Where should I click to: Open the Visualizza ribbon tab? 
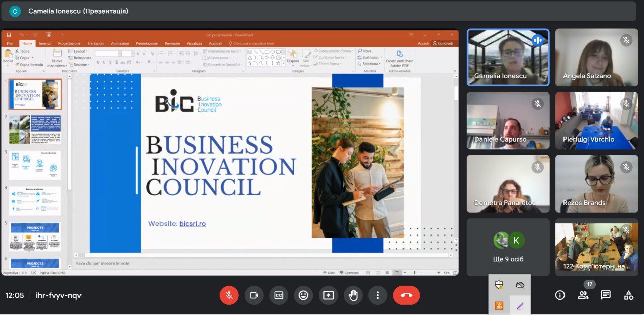pyautogui.click(x=194, y=43)
